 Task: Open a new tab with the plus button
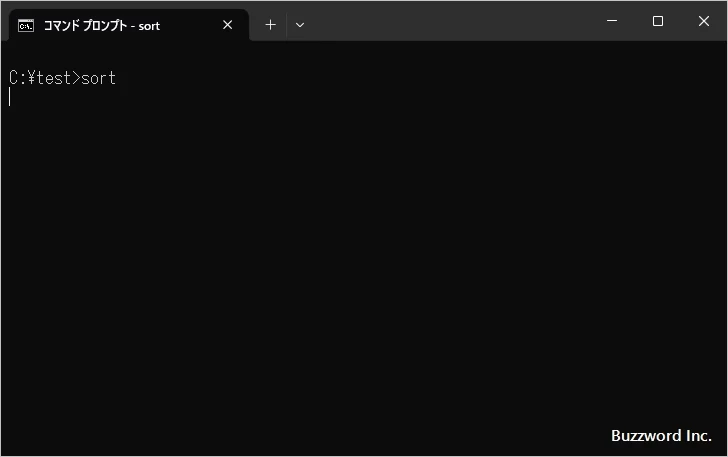pos(270,25)
